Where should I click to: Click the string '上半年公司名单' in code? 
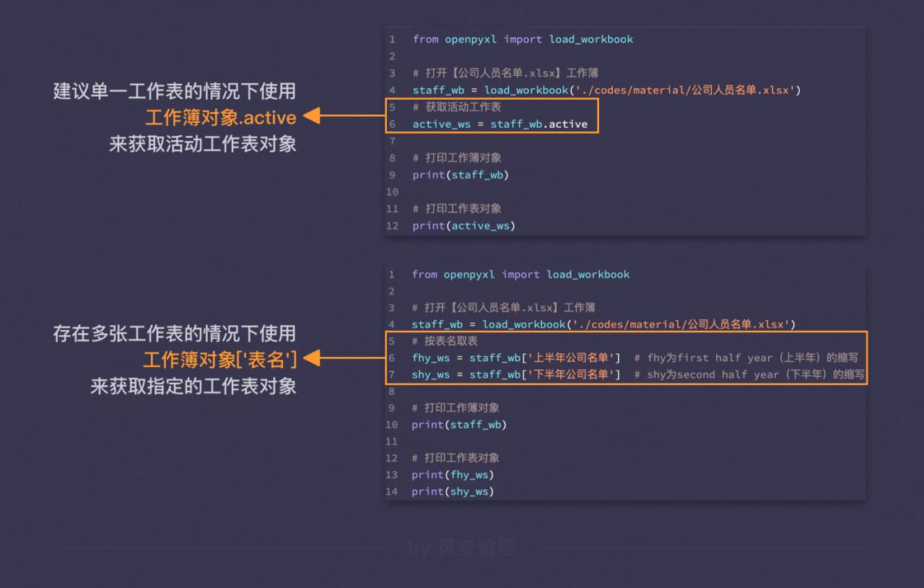coord(572,358)
